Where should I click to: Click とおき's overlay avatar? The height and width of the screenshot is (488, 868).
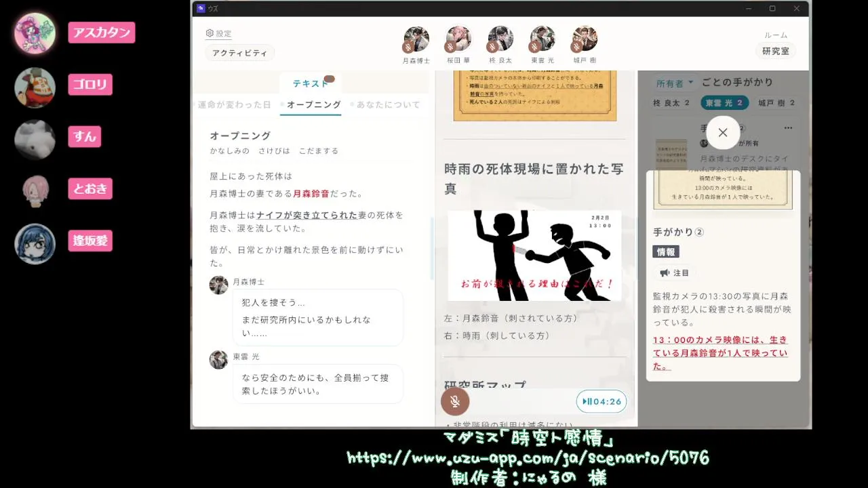pyautogui.click(x=35, y=192)
